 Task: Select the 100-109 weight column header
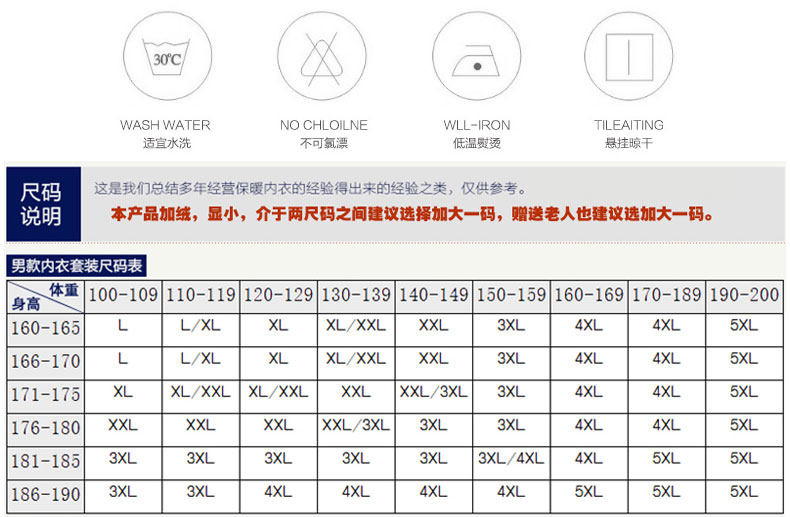[x=123, y=295]
